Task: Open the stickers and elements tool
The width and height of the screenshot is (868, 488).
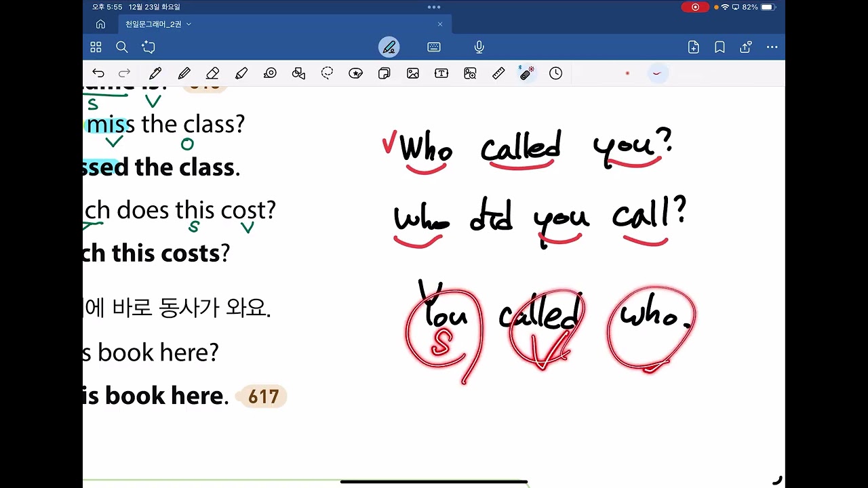Action: point(355,73)
